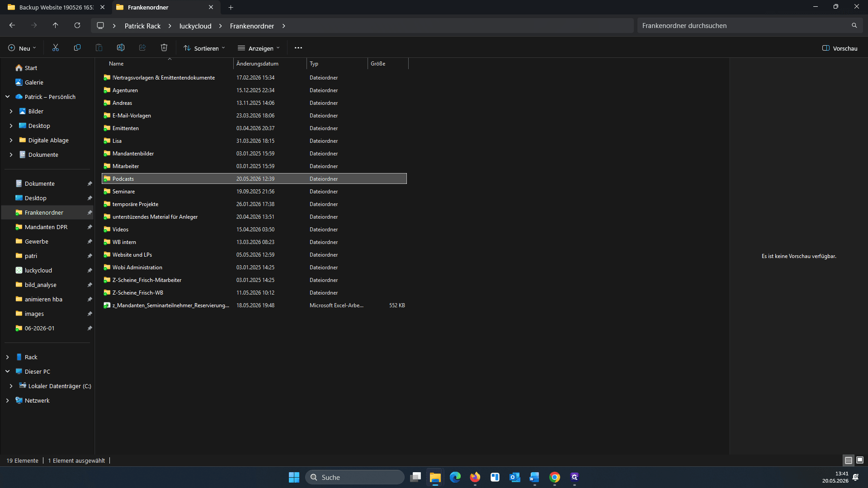Sort by Name column header

168,64
